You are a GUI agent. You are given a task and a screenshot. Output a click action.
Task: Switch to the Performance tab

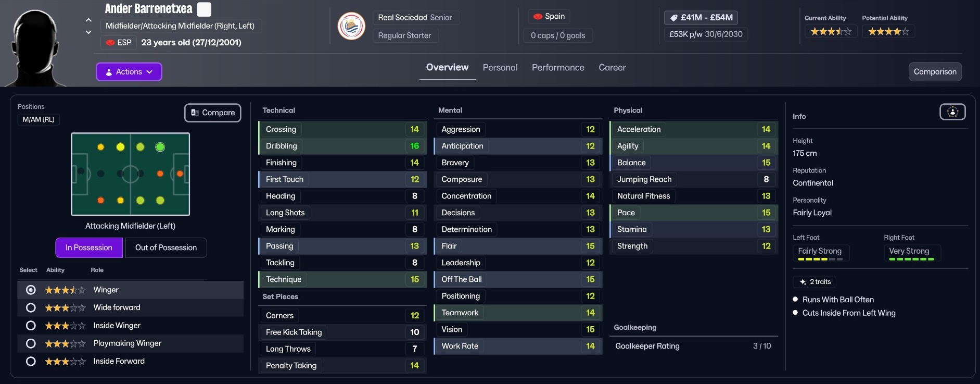(x=557, y=68)
